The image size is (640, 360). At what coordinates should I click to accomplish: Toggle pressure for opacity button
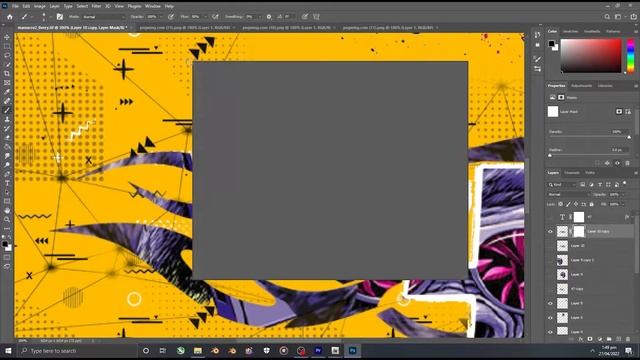[171, 17]
